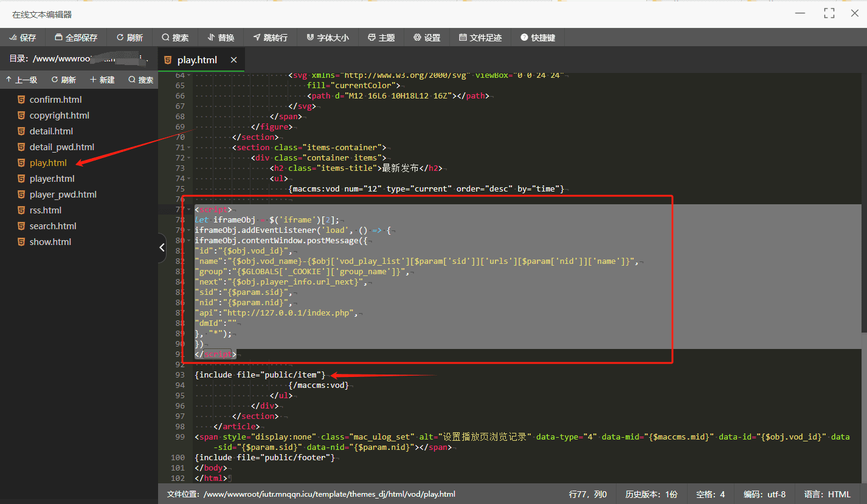Click the 最新发布 heading text on line 73

pyautogui.click(x=400, y=168)
